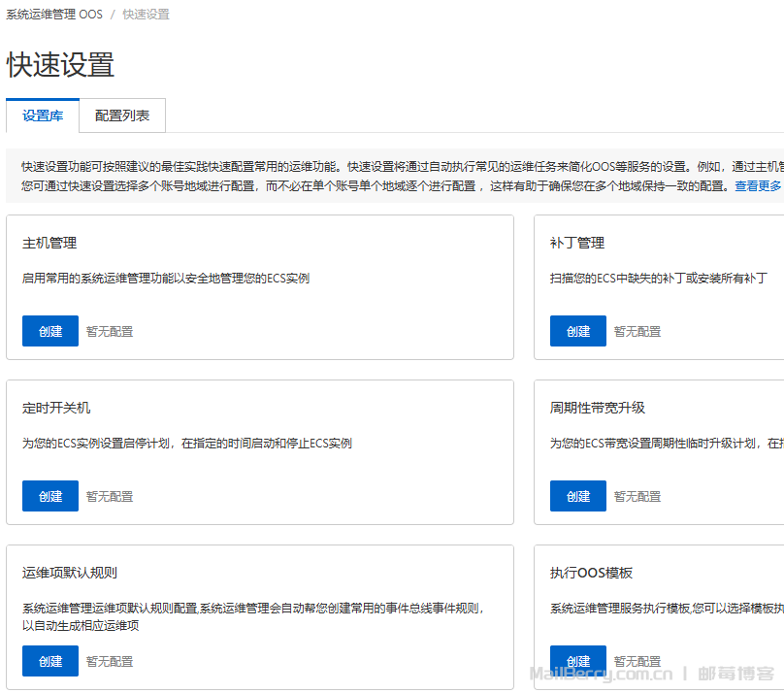Select the 定时开关机 card heading
The height and width of the screenshot is (693, 784).
[x=56, y=408]
